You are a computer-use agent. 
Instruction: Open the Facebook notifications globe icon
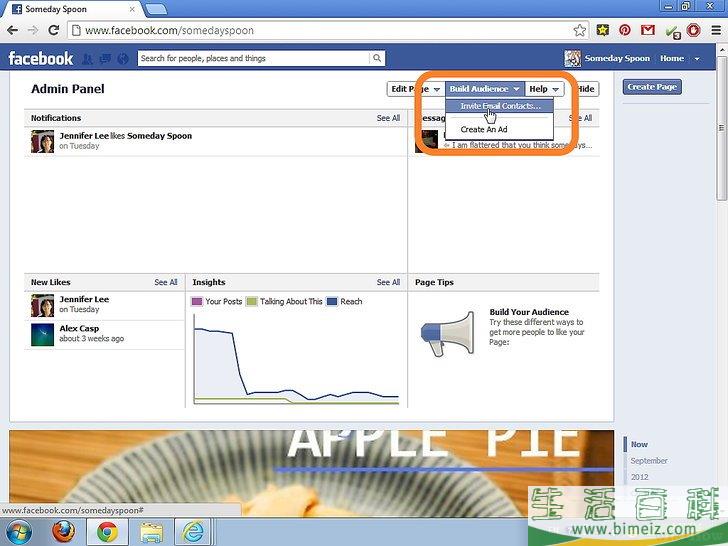pos(123,58)
